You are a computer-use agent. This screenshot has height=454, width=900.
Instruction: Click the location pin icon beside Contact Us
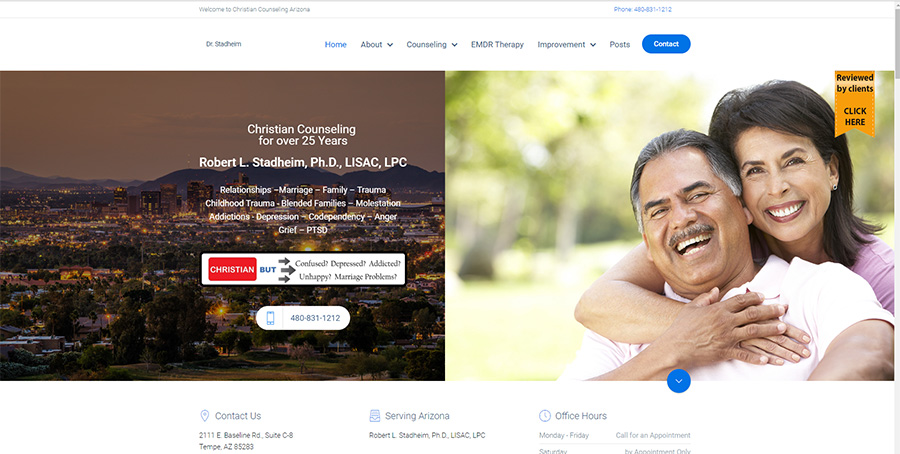(204, 416)
